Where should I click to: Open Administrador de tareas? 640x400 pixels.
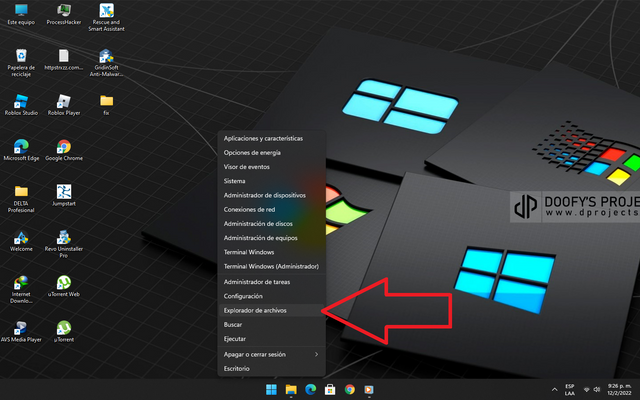[x=271, y=282]
